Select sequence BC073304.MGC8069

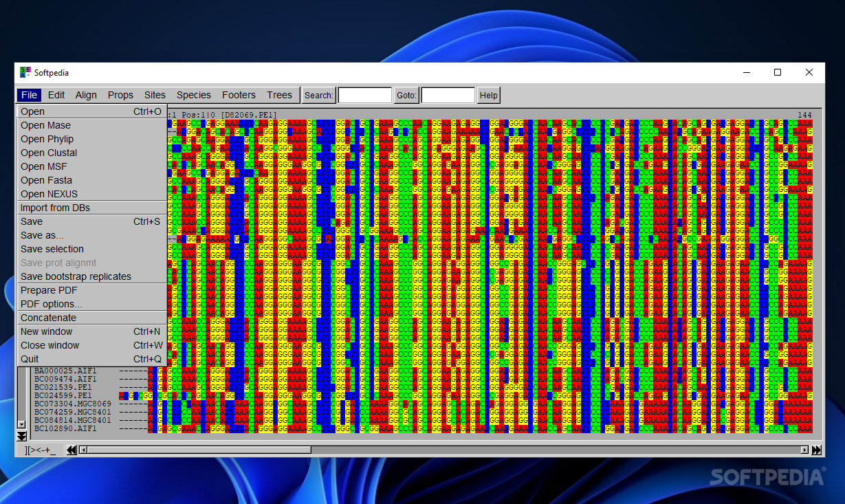pos(73,404)
